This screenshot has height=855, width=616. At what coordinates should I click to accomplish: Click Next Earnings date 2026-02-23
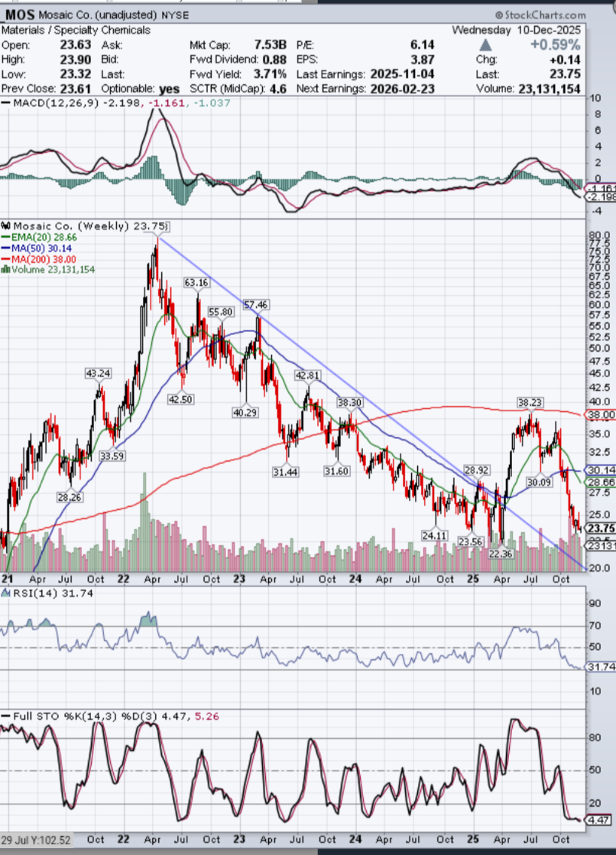tap(402, 89)
